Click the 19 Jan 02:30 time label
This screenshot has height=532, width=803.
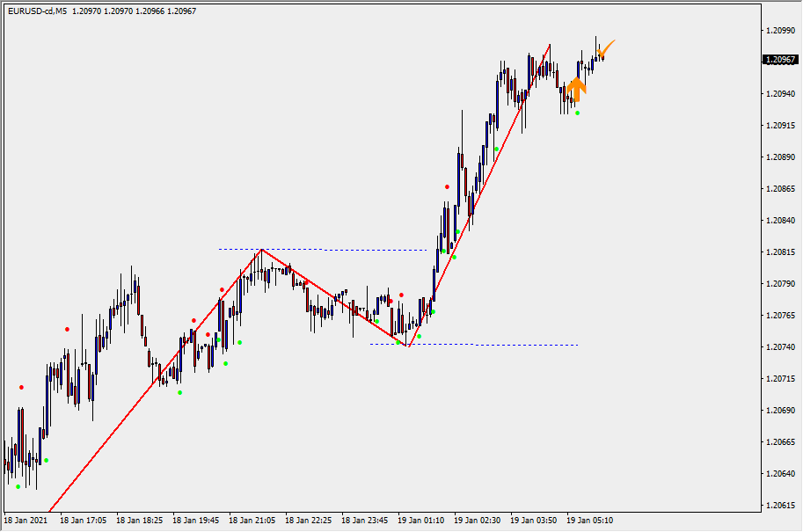[476, 521]
